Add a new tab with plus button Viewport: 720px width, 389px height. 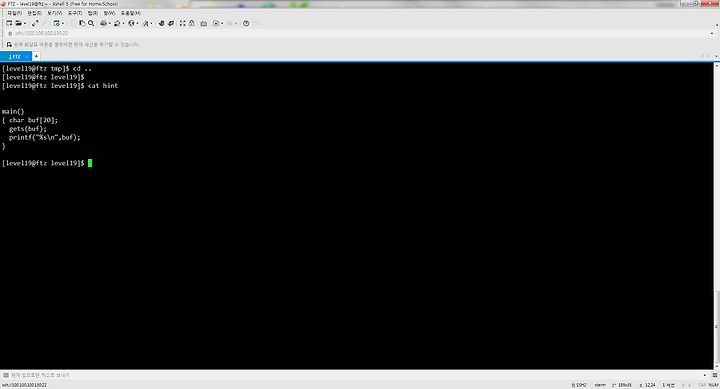[x=36, y=56]
